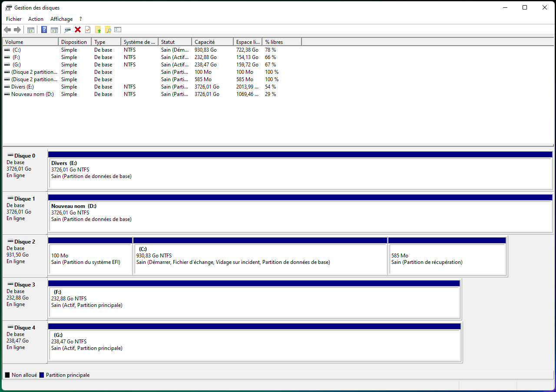Click the 722,38 Go free space cell

247,50
